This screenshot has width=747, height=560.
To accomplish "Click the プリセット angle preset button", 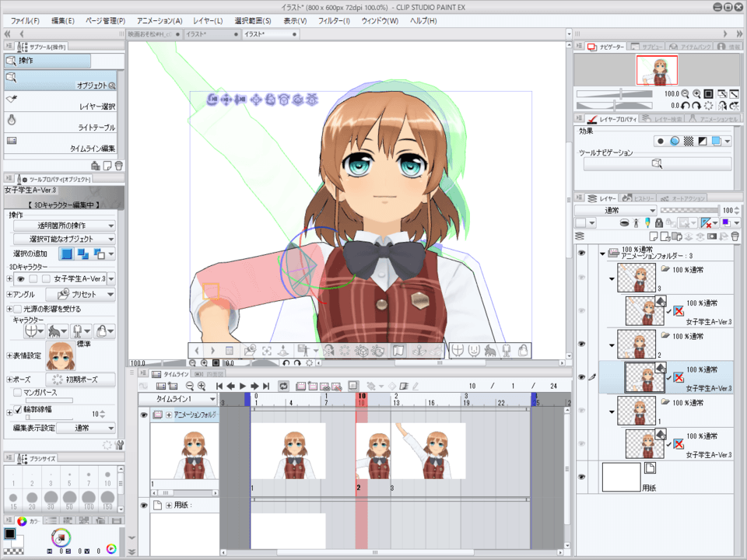I will pos(80,295).
